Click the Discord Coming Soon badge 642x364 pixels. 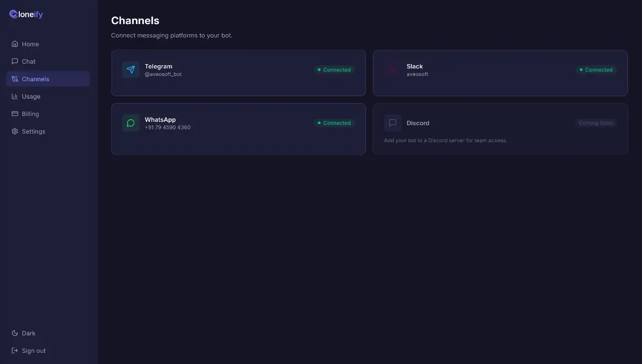(596, 123)
